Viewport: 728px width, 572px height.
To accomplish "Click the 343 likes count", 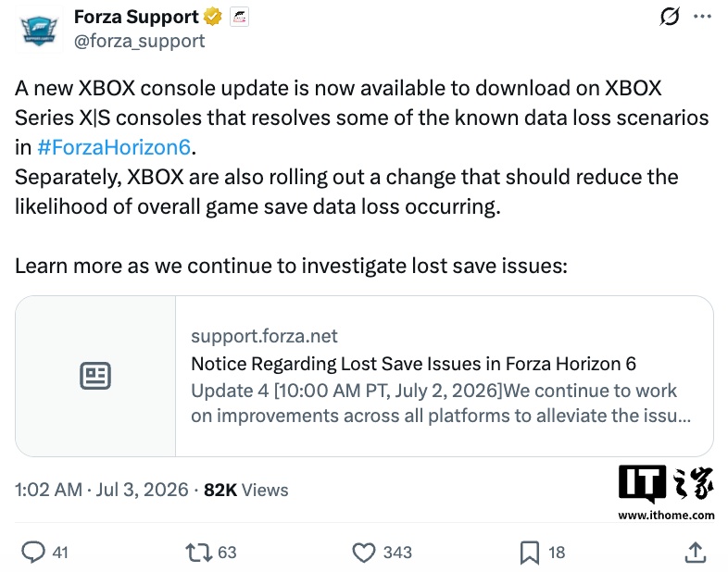I will [x=397, y=552].
